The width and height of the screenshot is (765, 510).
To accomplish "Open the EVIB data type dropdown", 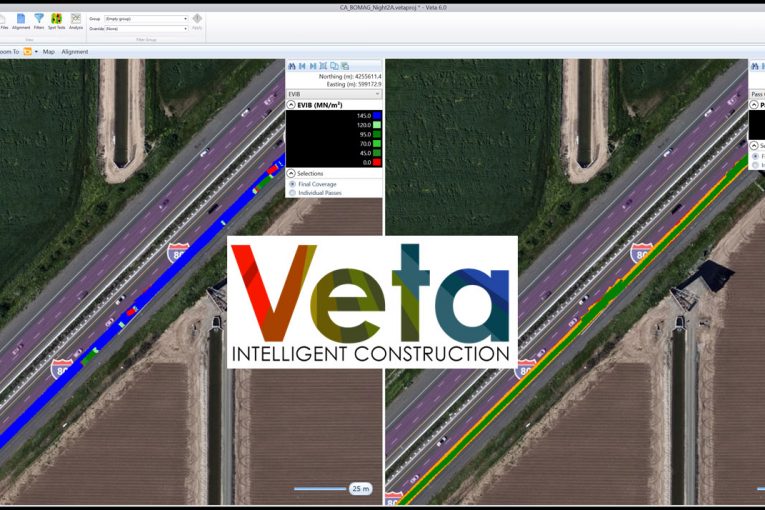I will [x=334, y=94].
